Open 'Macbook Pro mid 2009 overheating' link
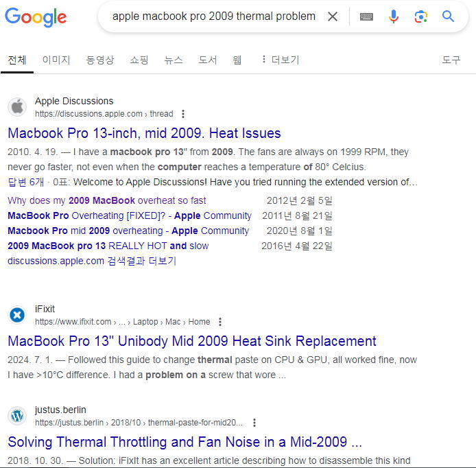 [x=128, y=231]
